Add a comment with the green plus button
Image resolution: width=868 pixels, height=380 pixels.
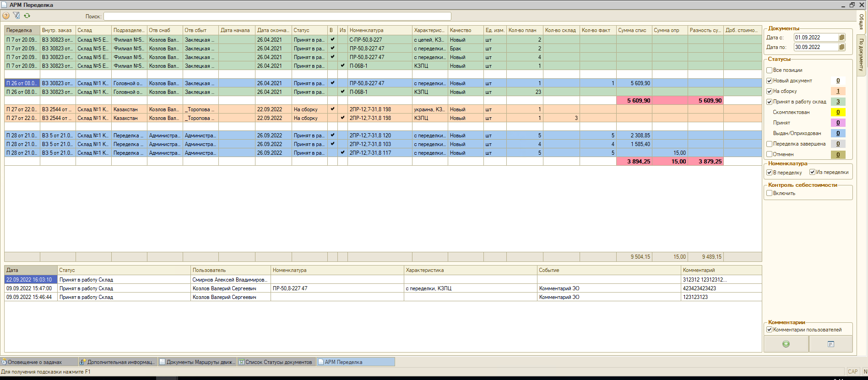(786, 344)
